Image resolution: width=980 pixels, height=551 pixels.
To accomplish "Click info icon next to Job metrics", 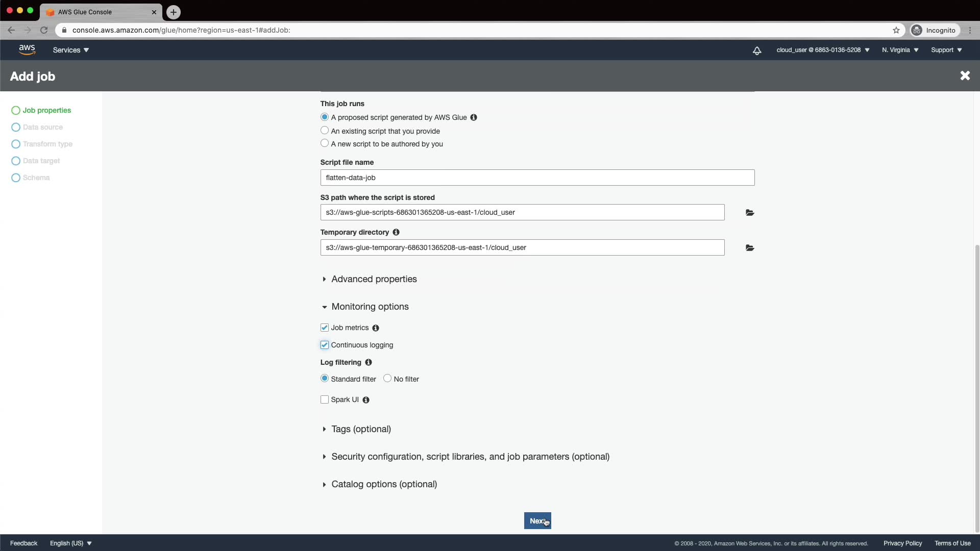I will pos(376,328).
